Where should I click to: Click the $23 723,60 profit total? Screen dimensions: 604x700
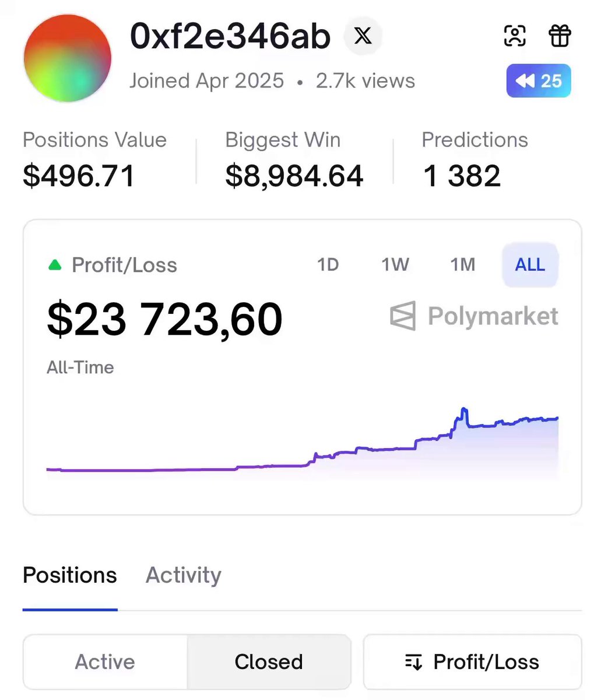(x=164, y=320)
